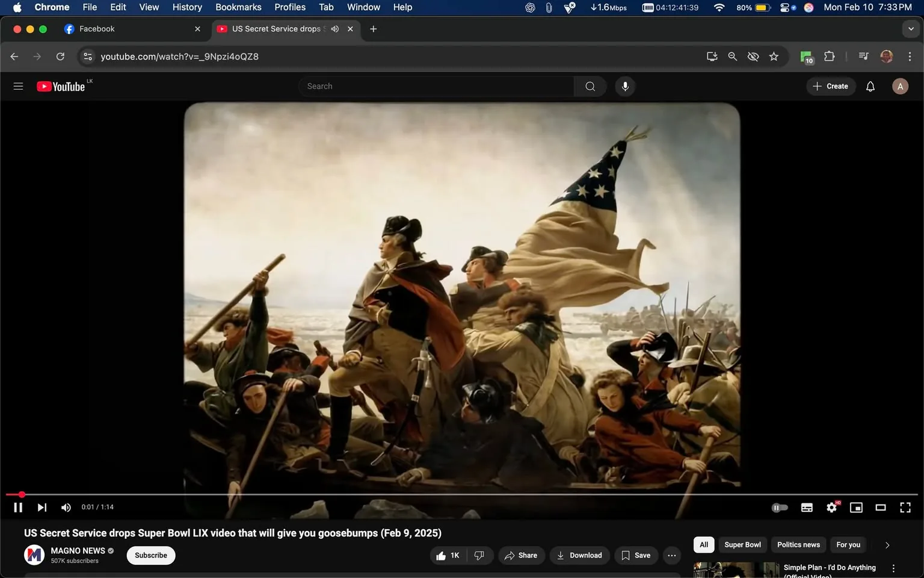Screen dimensions: 924x578
Task: Switch to theater mode
Action: (881, 507)
